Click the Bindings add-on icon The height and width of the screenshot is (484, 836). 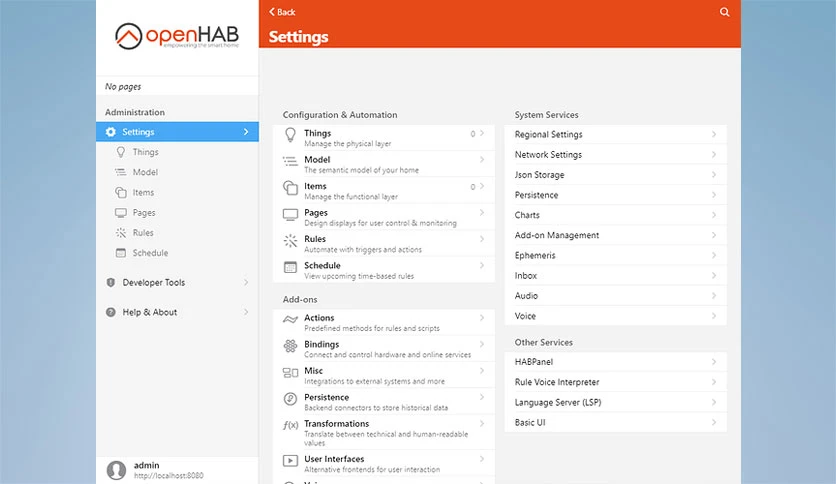290,346
